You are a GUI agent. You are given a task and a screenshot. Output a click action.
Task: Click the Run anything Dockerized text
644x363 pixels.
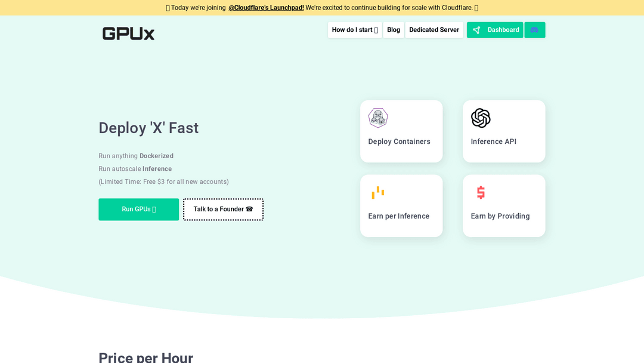pyautogui.click(x=136, y=156)
